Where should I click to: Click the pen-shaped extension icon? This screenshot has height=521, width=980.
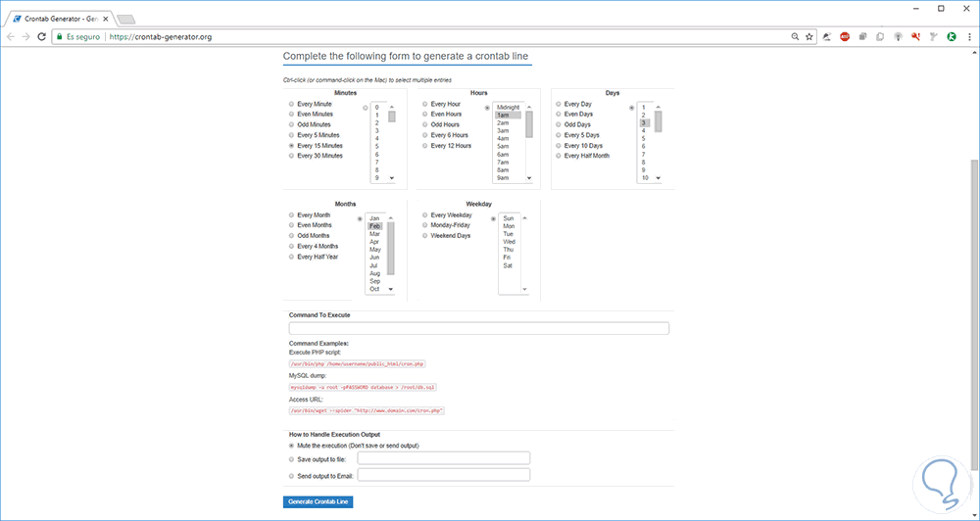[827, 37]
